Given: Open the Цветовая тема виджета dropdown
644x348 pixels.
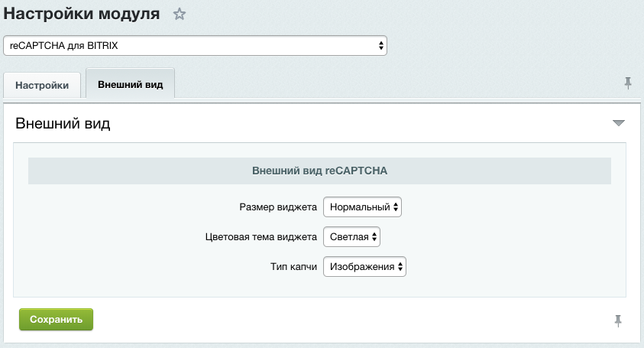Looking at the screenshot, I should (x=351, y=237).
